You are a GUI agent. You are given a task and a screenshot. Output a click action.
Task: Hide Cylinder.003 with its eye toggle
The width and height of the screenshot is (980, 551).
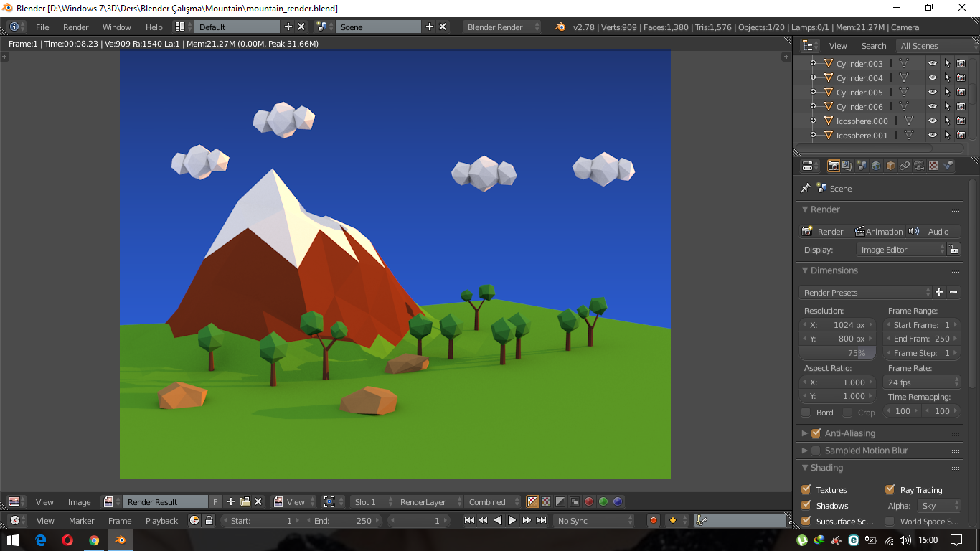pyautogui.click(x=932, y=63)
